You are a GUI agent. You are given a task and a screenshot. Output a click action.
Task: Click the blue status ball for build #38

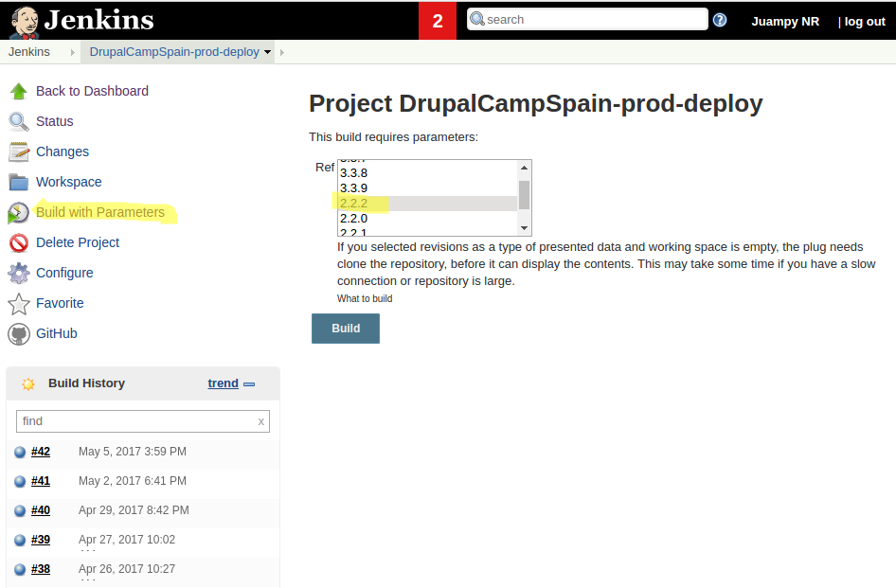[x=20, y=569]
